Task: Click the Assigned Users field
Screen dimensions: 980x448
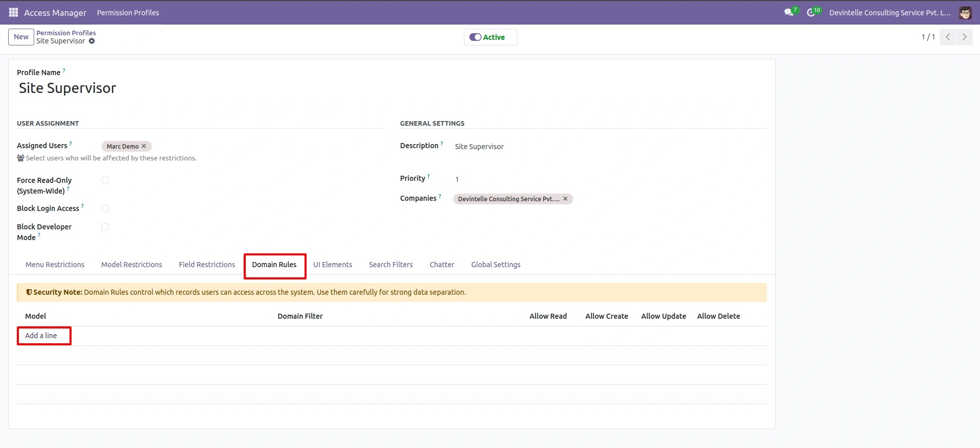Action: [x=242, y=146]
